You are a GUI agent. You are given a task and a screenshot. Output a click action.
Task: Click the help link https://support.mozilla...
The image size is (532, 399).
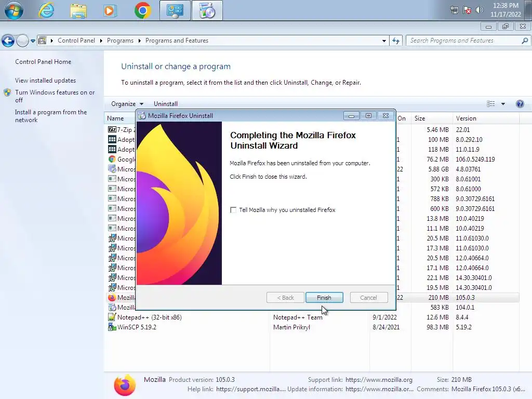point(251,389)
